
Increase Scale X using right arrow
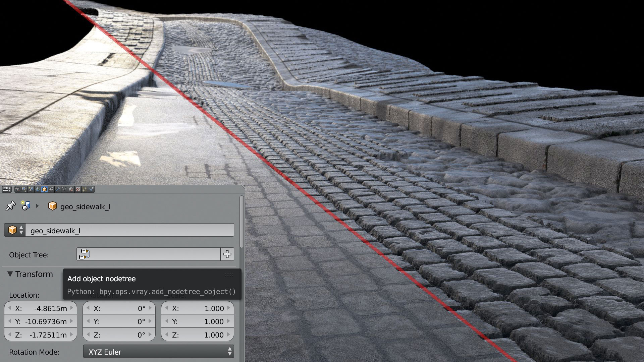pyautogui.click(x=228, y=308)
